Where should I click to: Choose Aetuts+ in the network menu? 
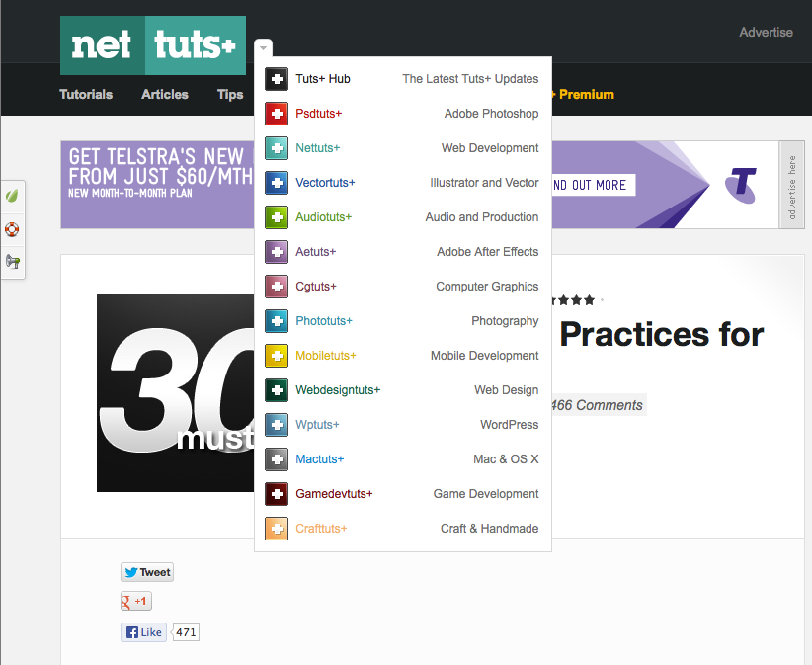pos(315,252)
